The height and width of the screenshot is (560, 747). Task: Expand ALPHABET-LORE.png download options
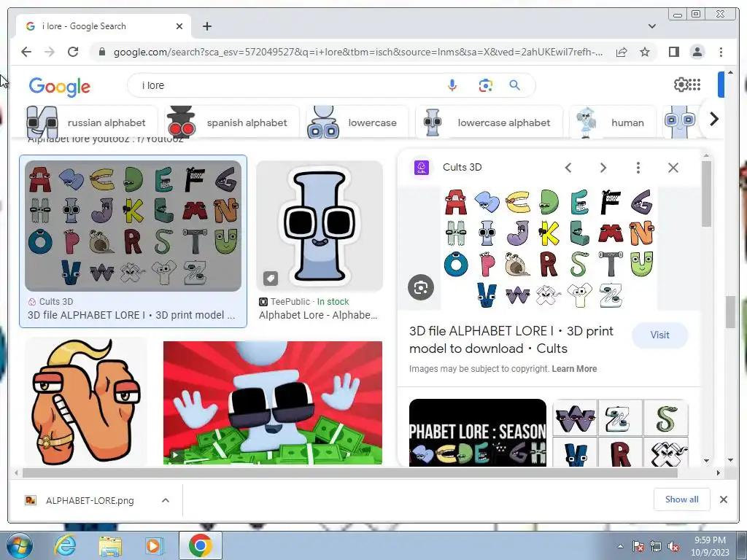(166, 500)
